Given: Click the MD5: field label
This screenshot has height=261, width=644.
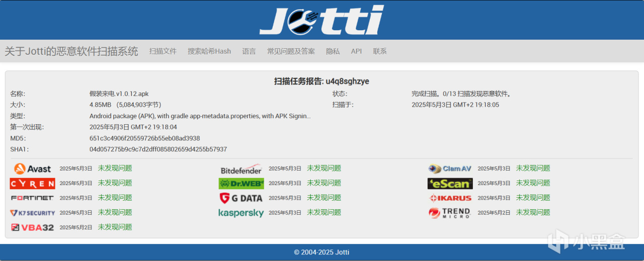Looking at the screenshot, I should [x=18, y=138].
